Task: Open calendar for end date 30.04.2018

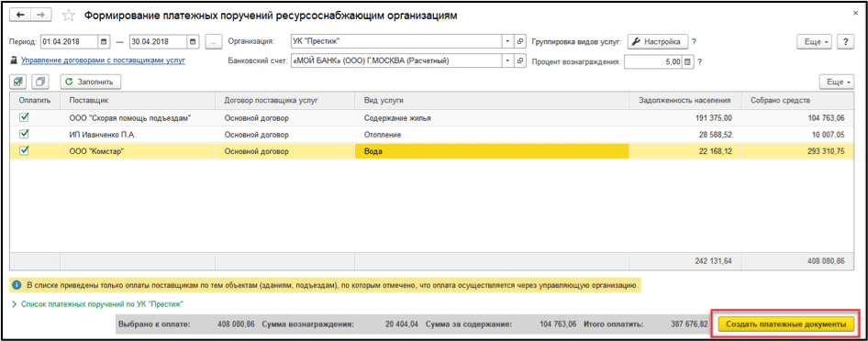Action: 193,41
